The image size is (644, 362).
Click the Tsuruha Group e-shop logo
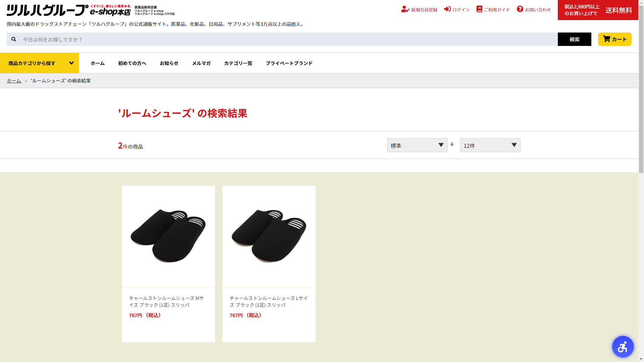tap(69, 10)
